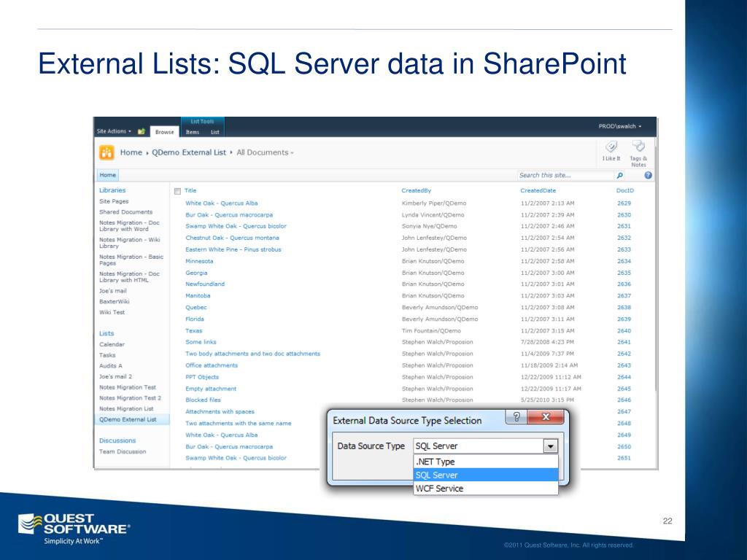This screenshot has height=560, width=747.
Task: Open the Notes Migration Test 2 list
Action: pyautogui.click(x=130, y=398)
